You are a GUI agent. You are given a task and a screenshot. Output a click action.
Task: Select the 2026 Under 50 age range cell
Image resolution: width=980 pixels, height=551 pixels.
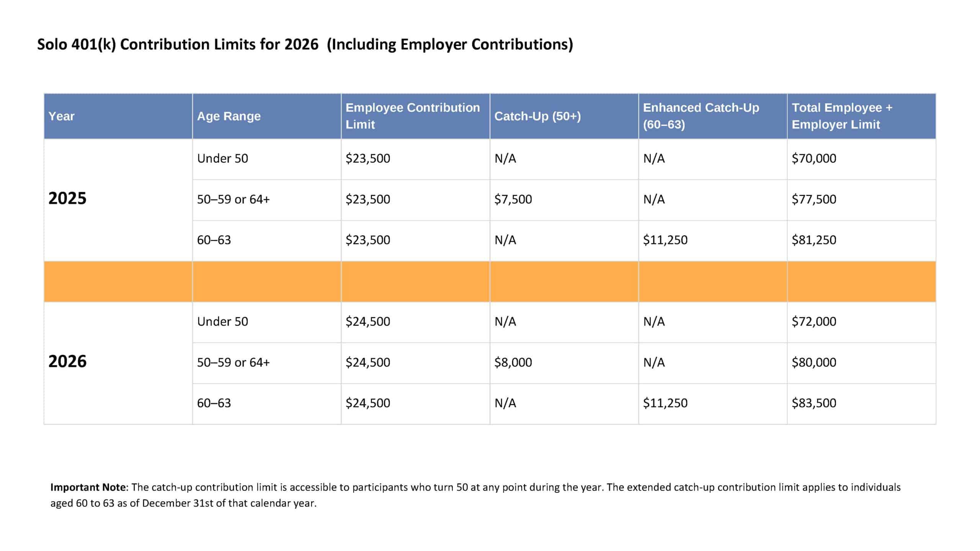click(222, 321)
